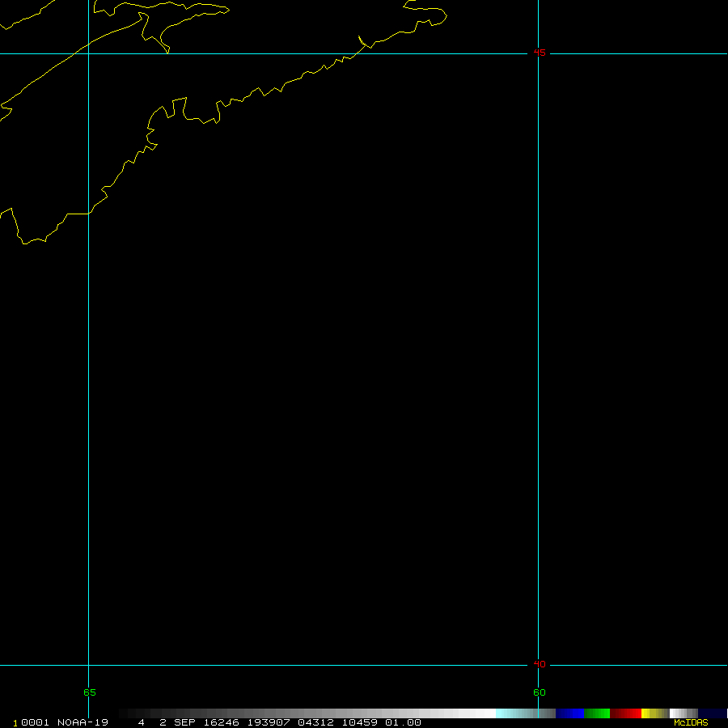Click the McIDAS label in the status line
The image size is (728, 728).
(690, 722)
